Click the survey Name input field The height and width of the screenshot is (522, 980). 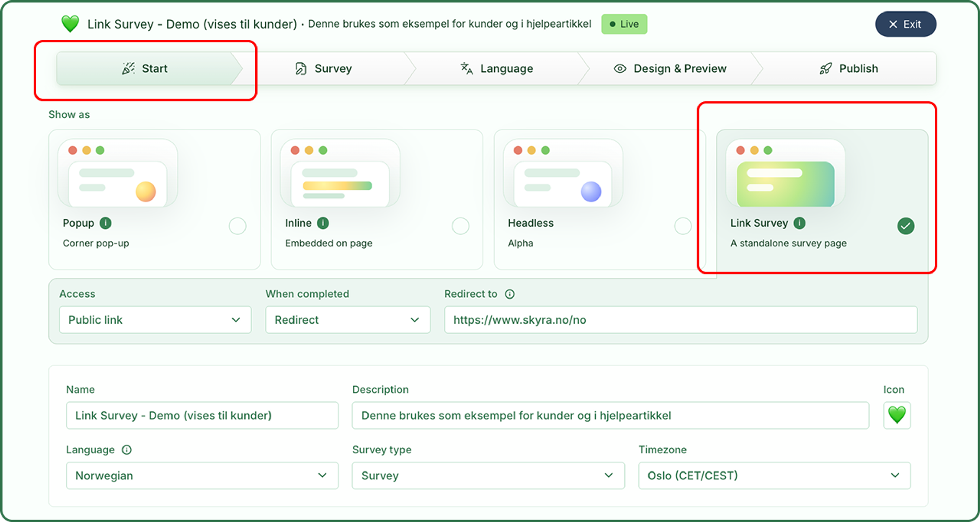[202, 415]
